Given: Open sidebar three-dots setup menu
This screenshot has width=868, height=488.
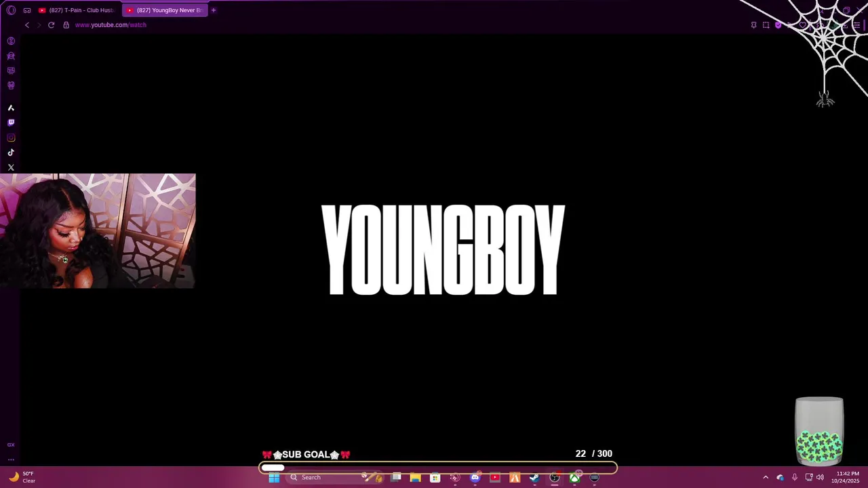Looking at the screenshot, I should [x=11, y=459].
